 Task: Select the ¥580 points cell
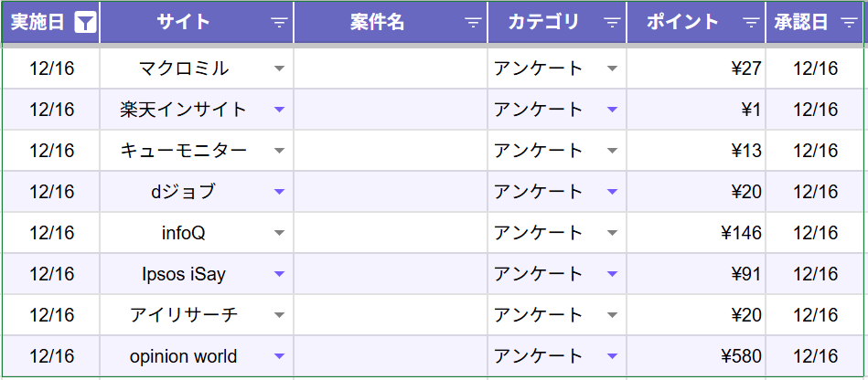tap(696, 356)
